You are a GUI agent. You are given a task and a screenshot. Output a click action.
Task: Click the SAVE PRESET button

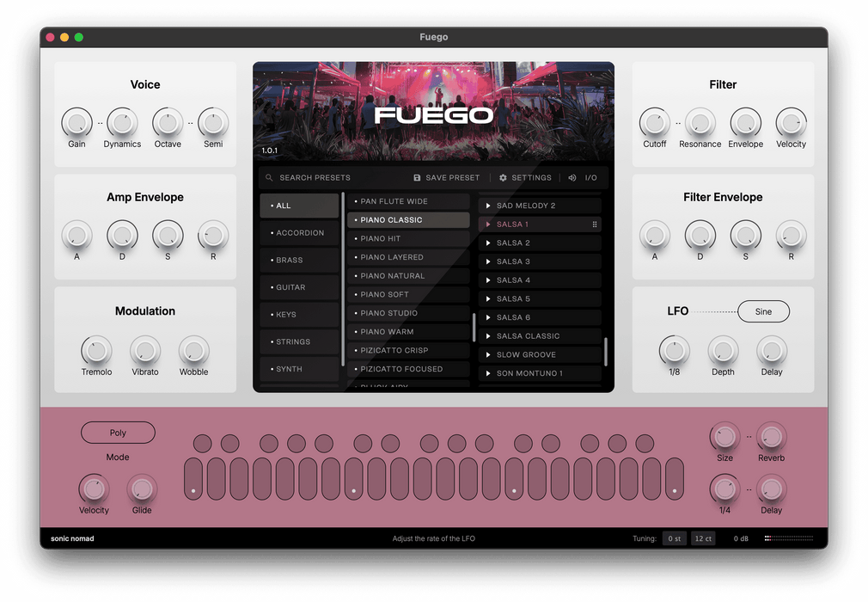[x=447, y=178]
